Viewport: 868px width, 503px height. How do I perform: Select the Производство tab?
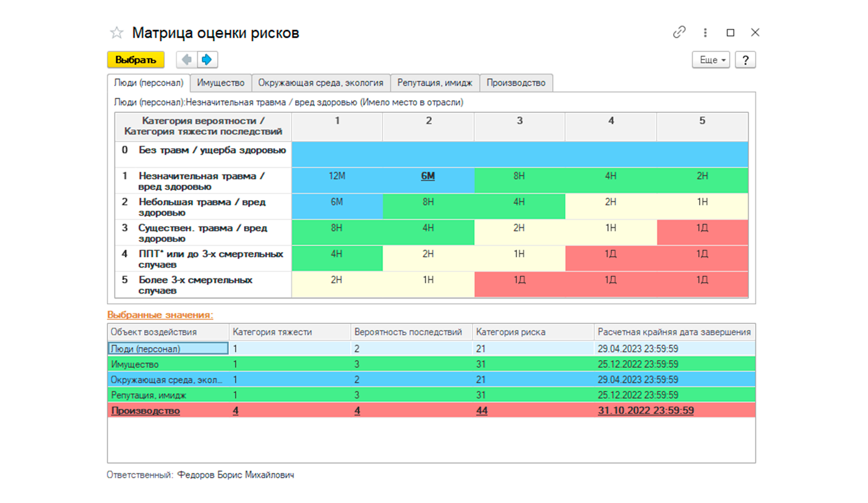tap(516, 83)
